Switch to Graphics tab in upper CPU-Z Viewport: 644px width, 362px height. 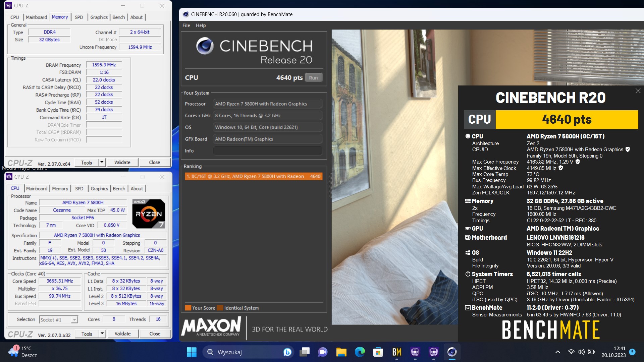[99, 17]
